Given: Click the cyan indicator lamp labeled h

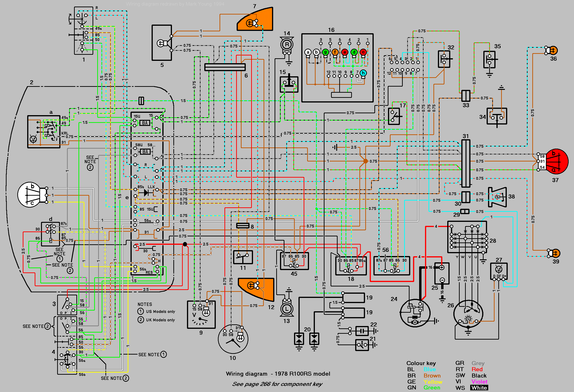Looking at the screenshot, I should point(363,73).
